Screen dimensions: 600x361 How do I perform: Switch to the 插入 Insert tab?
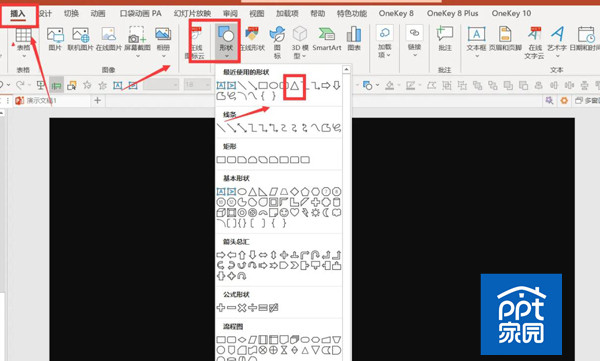click(18, 13)
